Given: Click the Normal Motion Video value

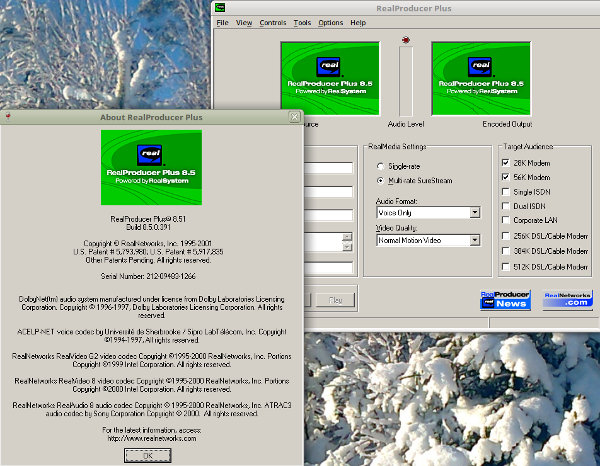Looking at the screenshot, I should coord(409,240).
